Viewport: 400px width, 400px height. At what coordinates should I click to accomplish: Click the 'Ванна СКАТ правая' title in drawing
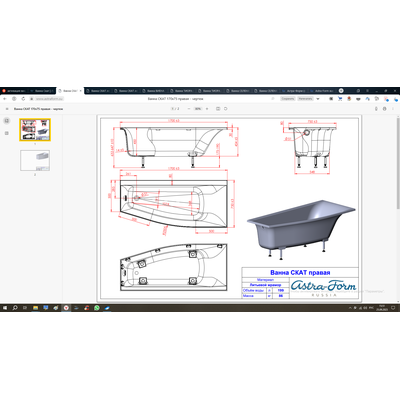coord(300,273)
